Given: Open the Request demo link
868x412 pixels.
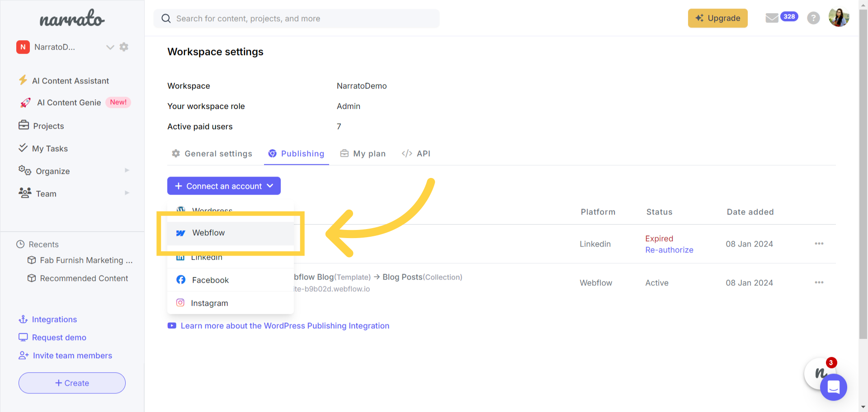Looking at the screenshot, I should click(59, 337).
